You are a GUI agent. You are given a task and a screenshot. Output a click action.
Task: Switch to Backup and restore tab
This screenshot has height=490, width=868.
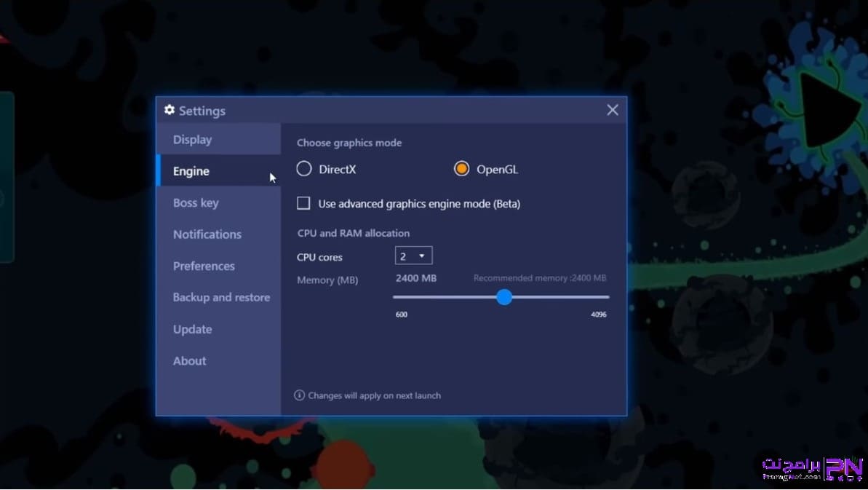pos(219,297)
